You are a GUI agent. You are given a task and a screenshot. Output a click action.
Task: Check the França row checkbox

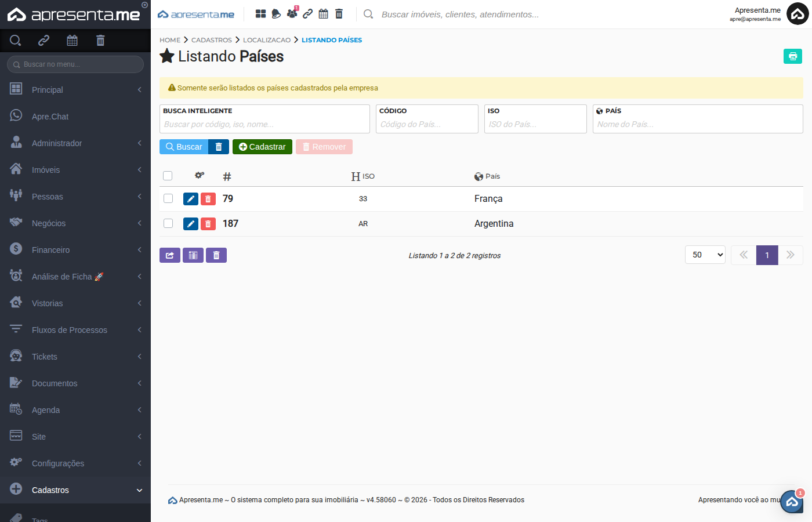click(168, 198)
